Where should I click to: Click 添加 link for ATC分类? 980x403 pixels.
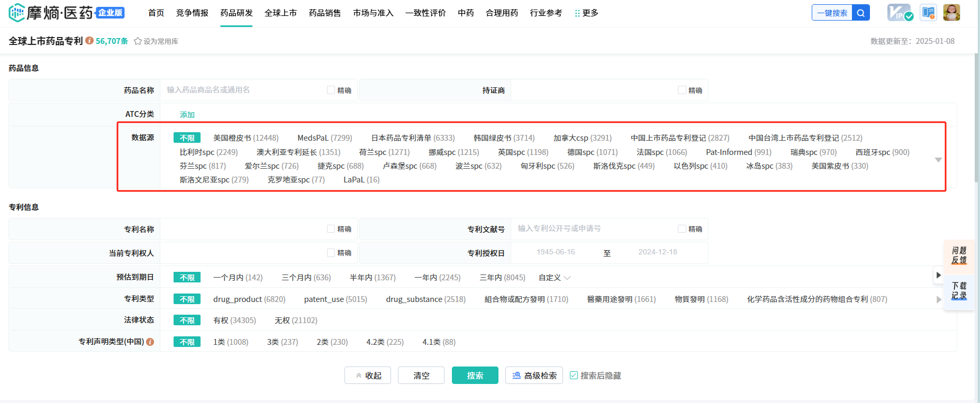[x=187, y=115]
